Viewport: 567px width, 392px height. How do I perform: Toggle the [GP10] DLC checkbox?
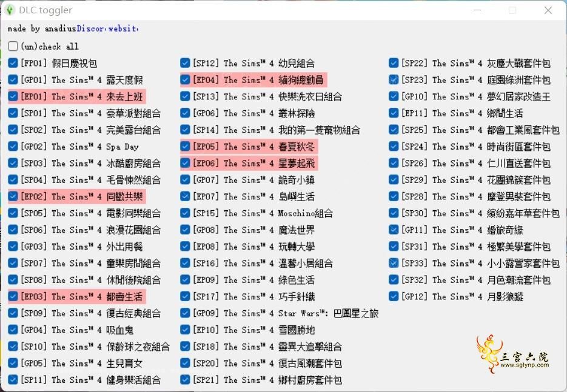[394, 96]
